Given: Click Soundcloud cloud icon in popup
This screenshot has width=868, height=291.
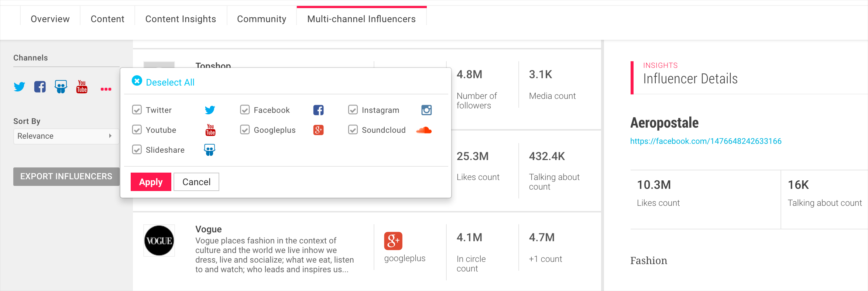Looking at the screenshot, I should [424, 130].
